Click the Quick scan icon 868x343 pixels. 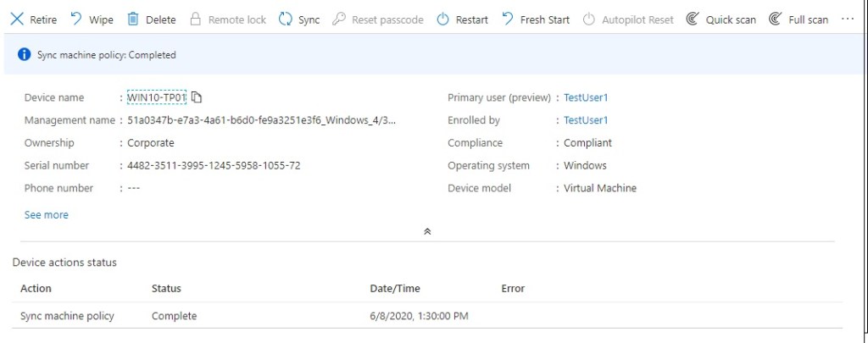(693, 19)
